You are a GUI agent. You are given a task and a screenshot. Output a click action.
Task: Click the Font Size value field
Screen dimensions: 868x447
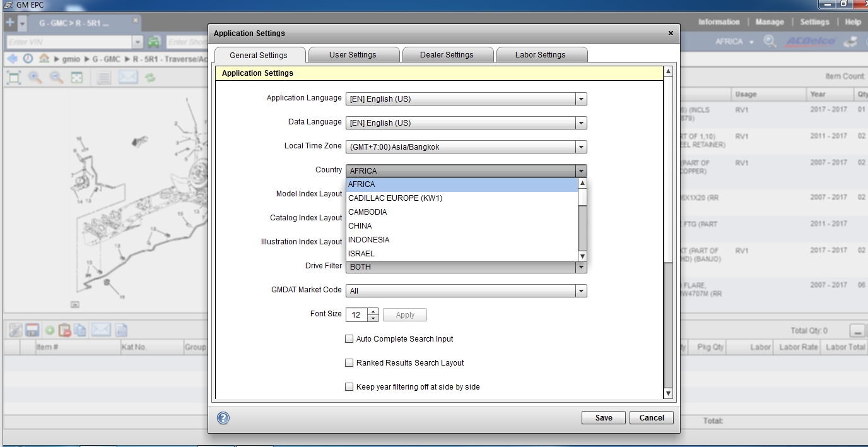coord(356,315)
